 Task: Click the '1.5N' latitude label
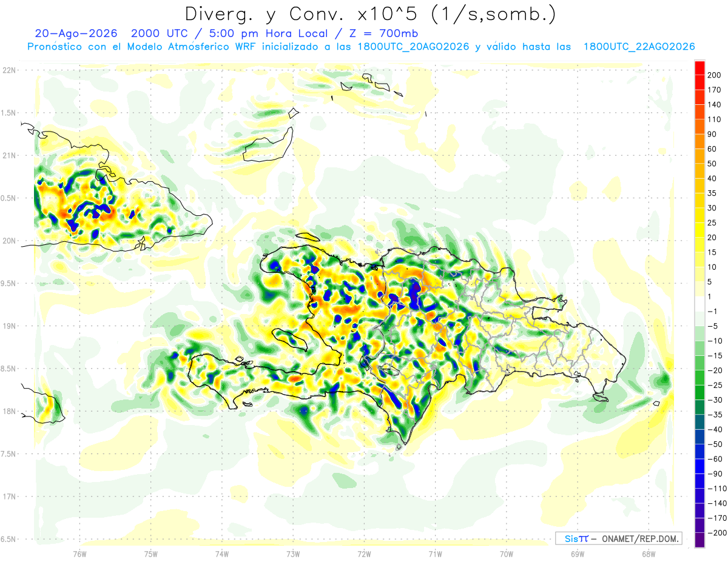coord(8,113)
